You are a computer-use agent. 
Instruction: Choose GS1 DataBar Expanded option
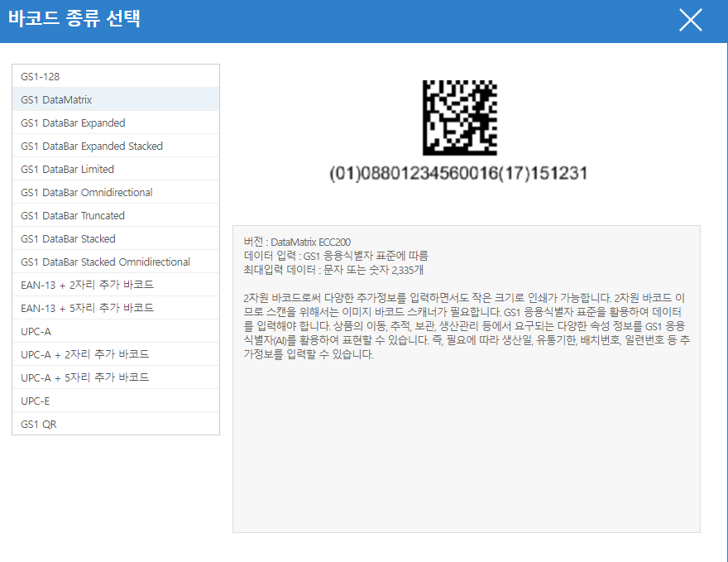pyautogui.click(x=116, y=122)
